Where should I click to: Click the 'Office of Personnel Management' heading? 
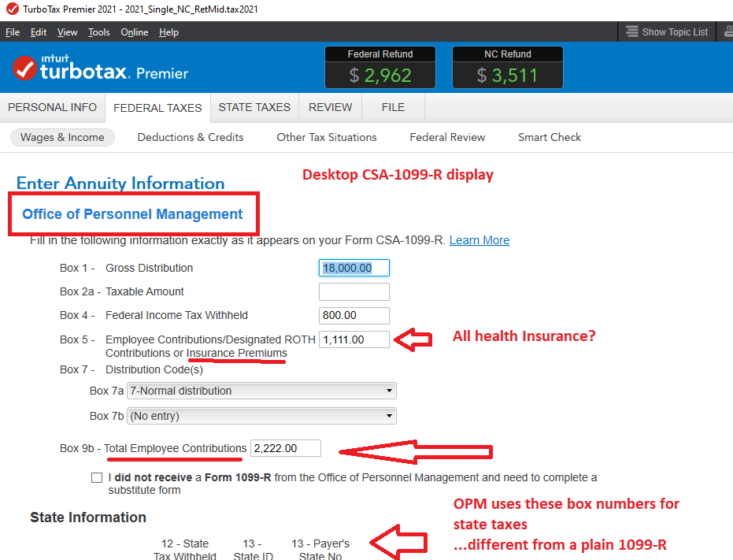point(132,213)
